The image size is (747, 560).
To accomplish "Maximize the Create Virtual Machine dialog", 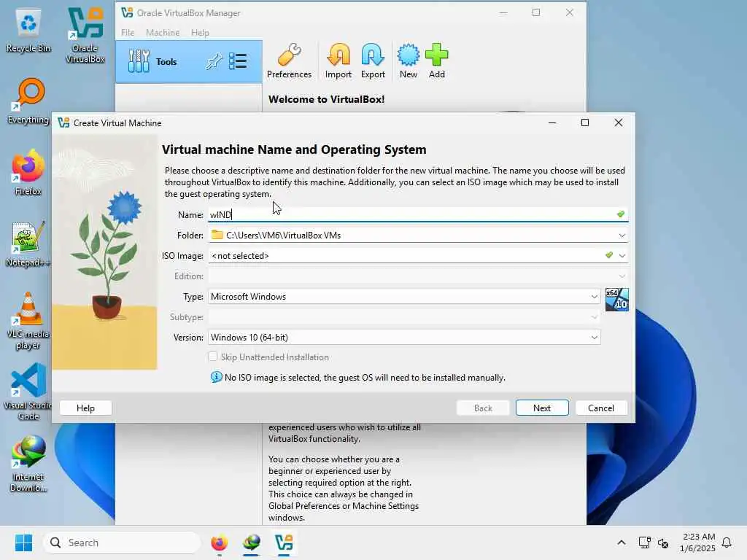I will [x=585, y=122].
